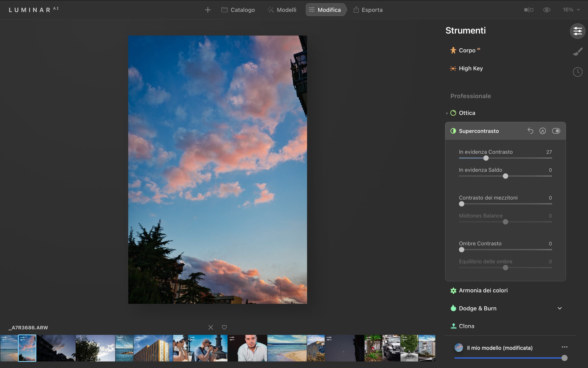
Task: Click Equilibrio delle ombre slider
Action: click(x=505, y=268)
